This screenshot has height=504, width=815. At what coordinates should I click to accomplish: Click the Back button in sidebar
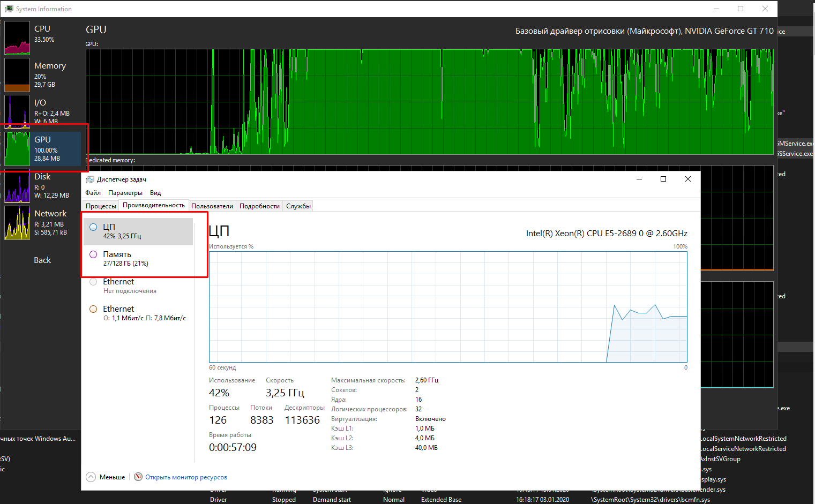[42, 260]
